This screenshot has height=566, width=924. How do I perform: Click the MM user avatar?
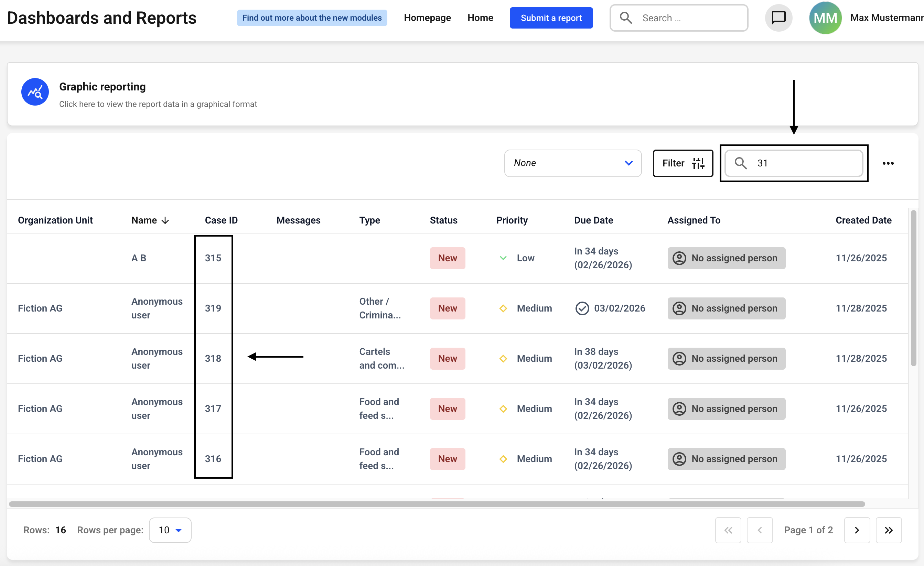click(x=825, y=18)
